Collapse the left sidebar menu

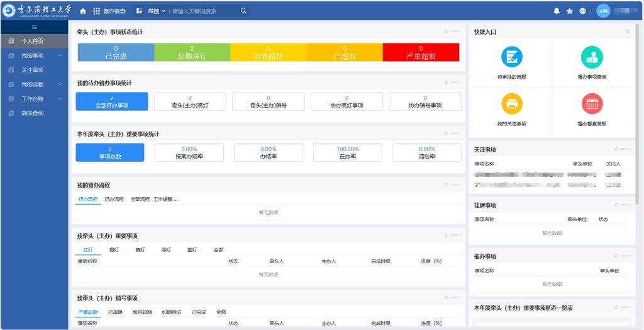34,26
